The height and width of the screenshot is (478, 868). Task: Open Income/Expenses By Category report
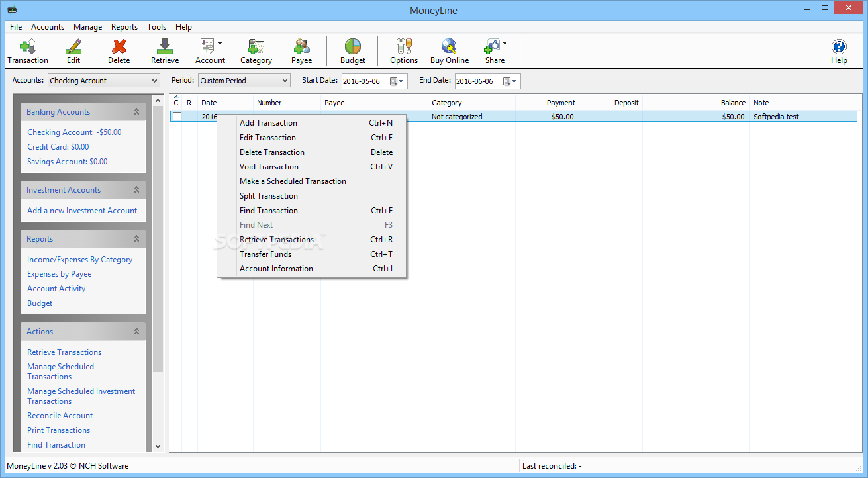tap(79, 260)
